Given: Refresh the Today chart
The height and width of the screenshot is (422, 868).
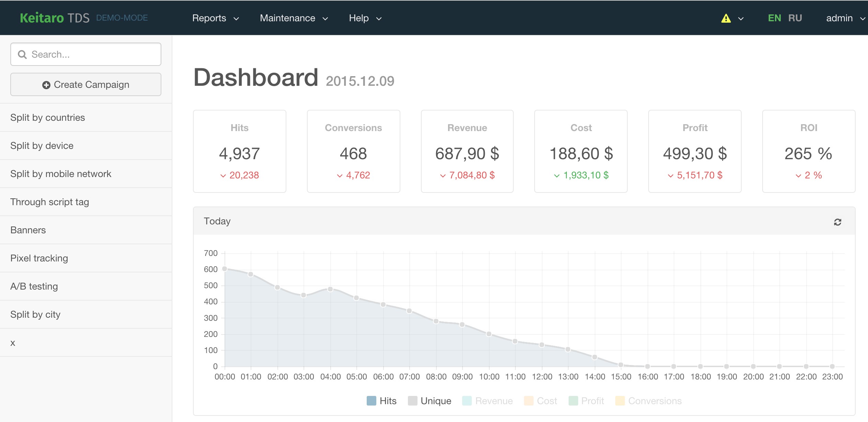Looking at the screenshot, I should (x=837, y=222).
